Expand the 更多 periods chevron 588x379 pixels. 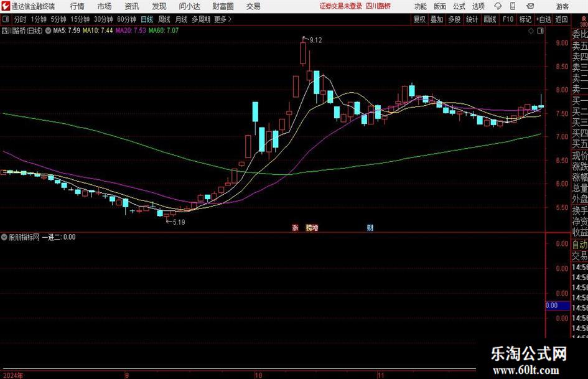[230, 19]
